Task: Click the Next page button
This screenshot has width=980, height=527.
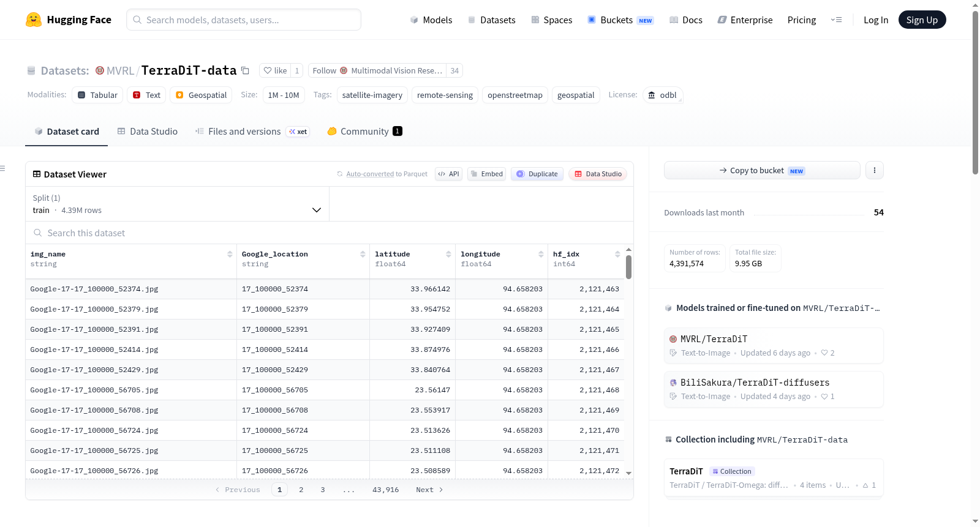Action: [429, 490]
